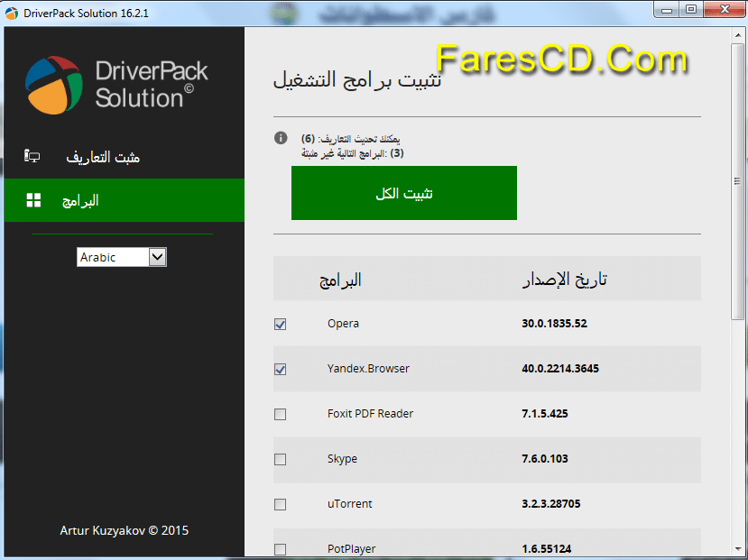Click version 7.1.5.425

pyautogui.click(x=545, y=414)
